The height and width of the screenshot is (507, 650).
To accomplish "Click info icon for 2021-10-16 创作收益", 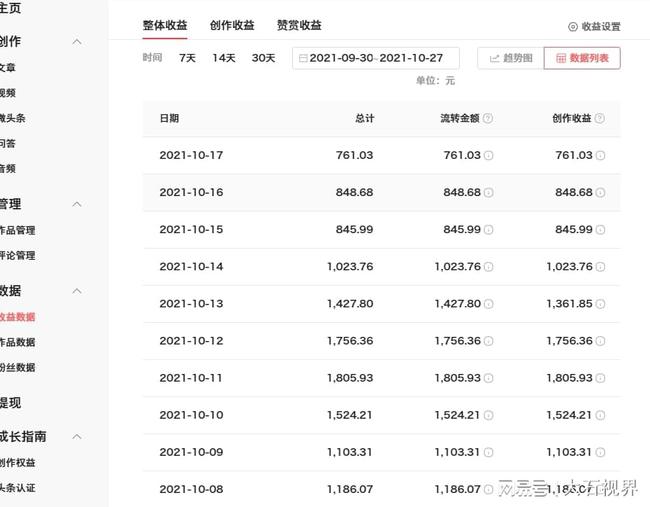I will pyautogui.click(x=600, y=193).
